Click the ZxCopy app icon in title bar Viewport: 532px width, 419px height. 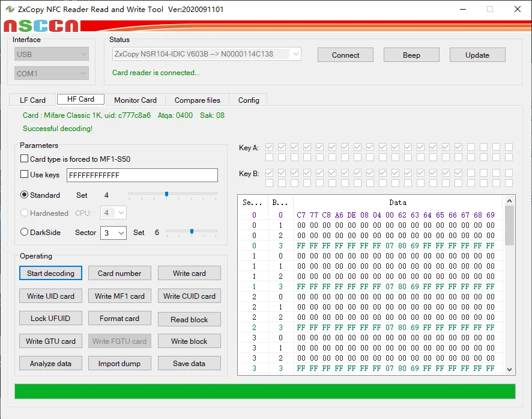pos(10,9)
